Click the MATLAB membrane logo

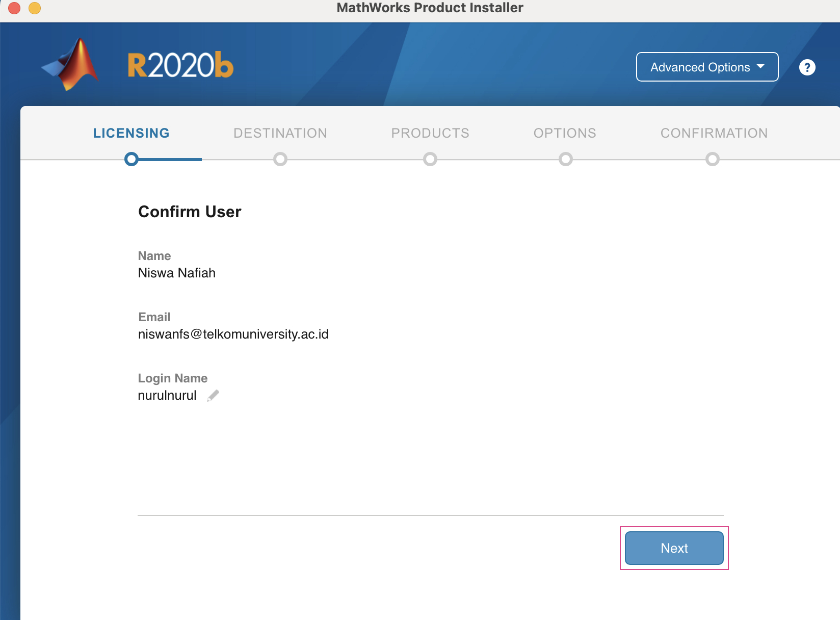[x=71, y=65]
